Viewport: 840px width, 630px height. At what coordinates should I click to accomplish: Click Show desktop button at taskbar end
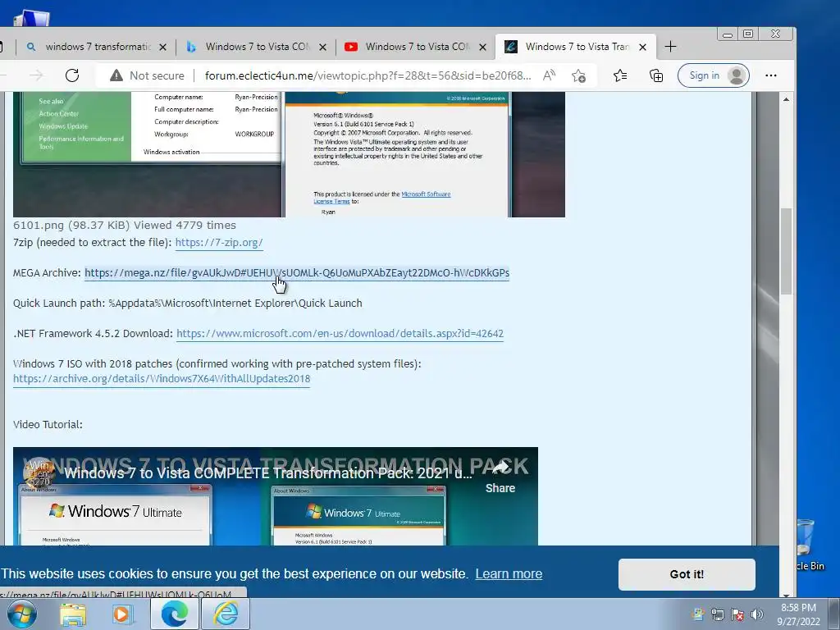835,614
